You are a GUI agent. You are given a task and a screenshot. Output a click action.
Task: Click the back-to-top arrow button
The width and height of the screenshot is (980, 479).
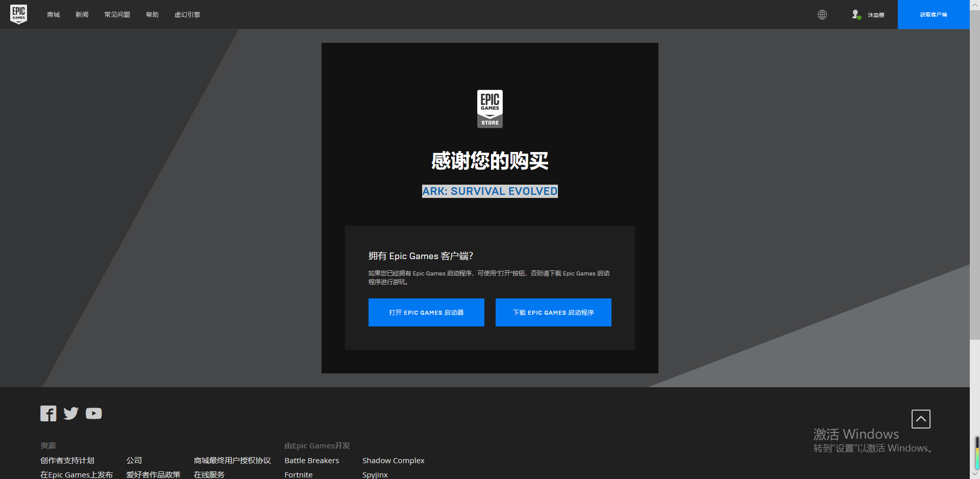[x=921, y=418]
